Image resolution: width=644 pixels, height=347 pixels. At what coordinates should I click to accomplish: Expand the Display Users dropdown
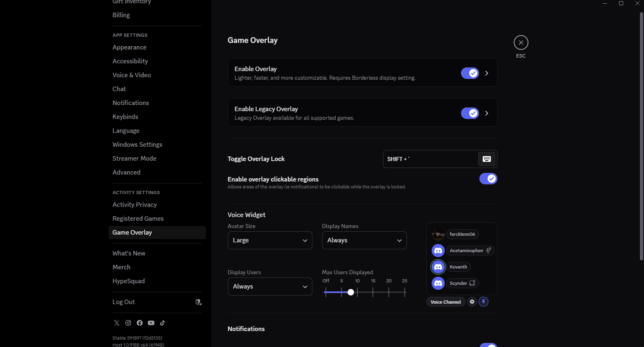270,287
